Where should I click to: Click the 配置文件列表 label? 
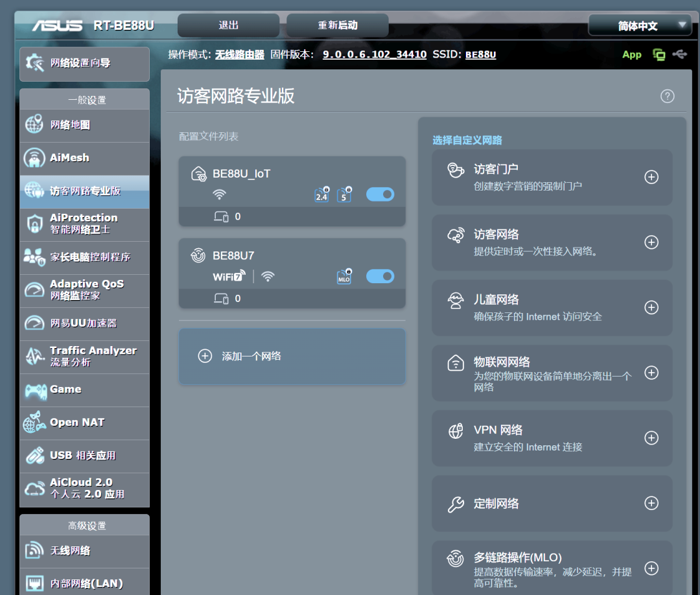coord(209,136)
